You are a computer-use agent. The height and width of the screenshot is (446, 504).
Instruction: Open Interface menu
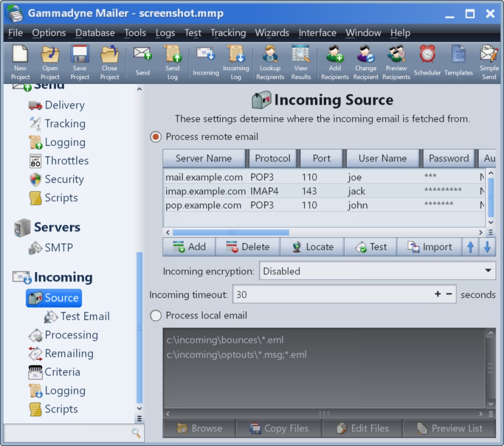[x=317, y=33]
